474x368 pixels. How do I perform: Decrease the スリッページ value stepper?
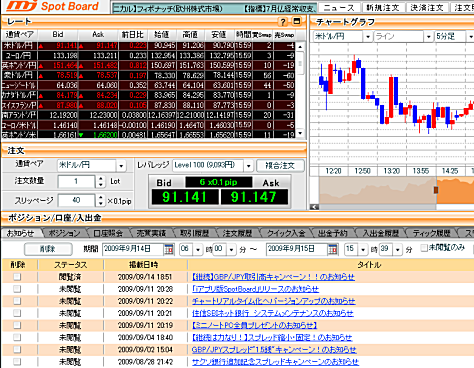(101, 203)
